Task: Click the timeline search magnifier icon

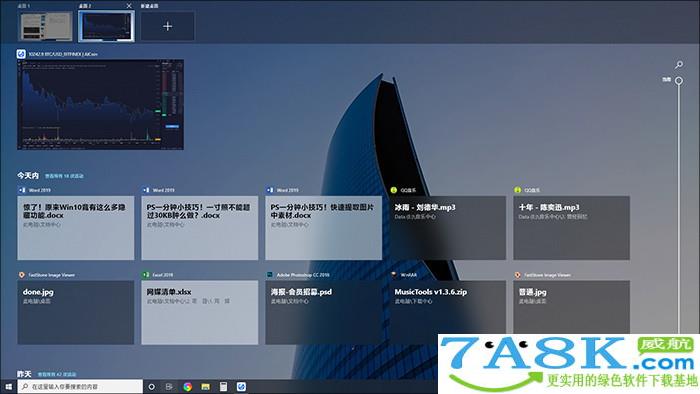Action: point(679,65)
